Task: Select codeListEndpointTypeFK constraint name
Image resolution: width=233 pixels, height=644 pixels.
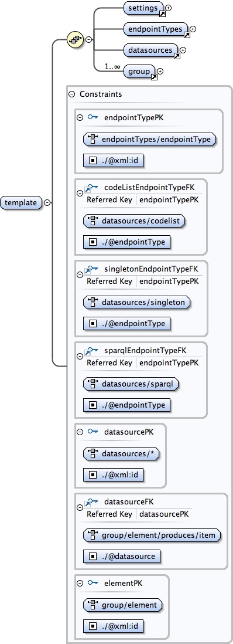Action: click(x=149, y=188)
